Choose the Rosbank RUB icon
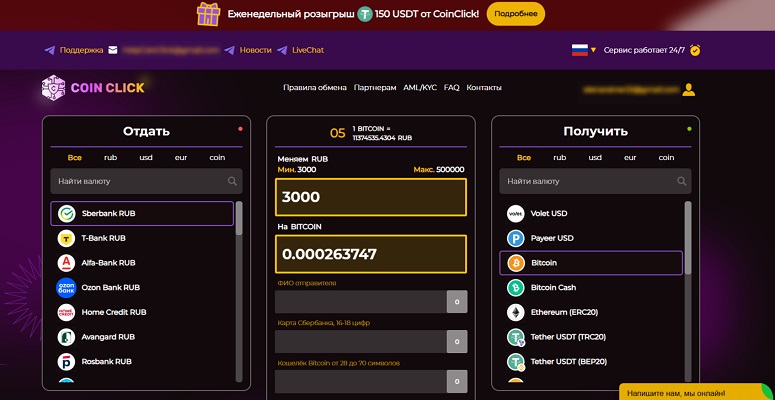 [66, 362]
